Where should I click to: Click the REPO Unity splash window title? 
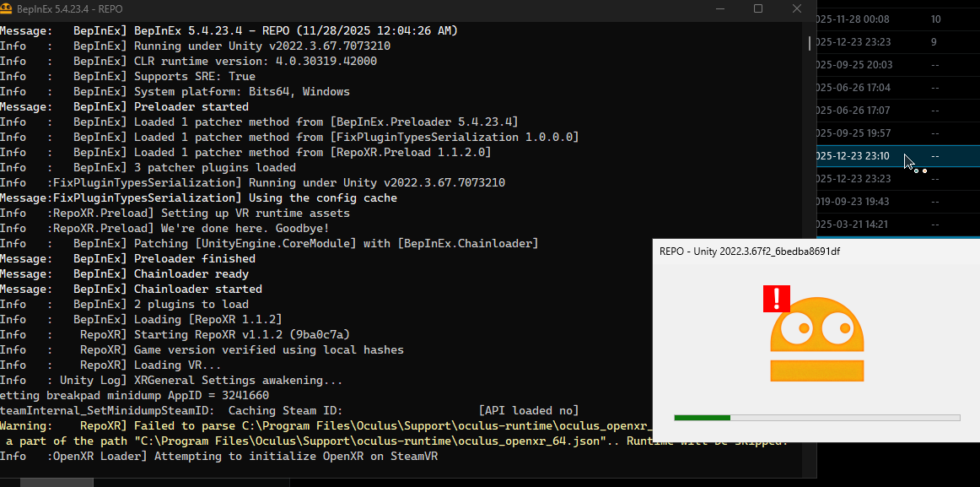(749, 252)
